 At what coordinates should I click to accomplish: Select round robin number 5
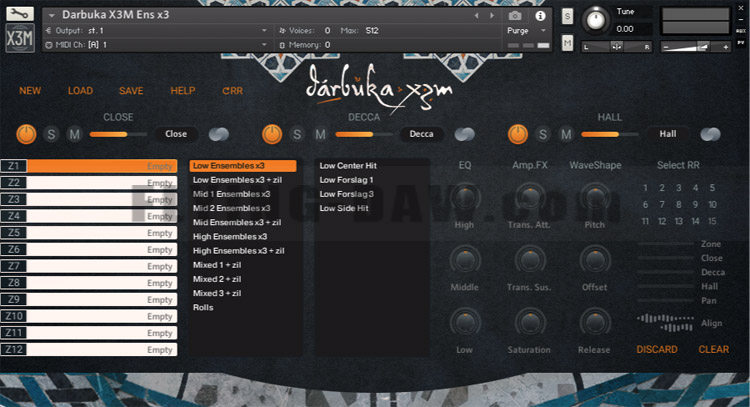point(712,188)
